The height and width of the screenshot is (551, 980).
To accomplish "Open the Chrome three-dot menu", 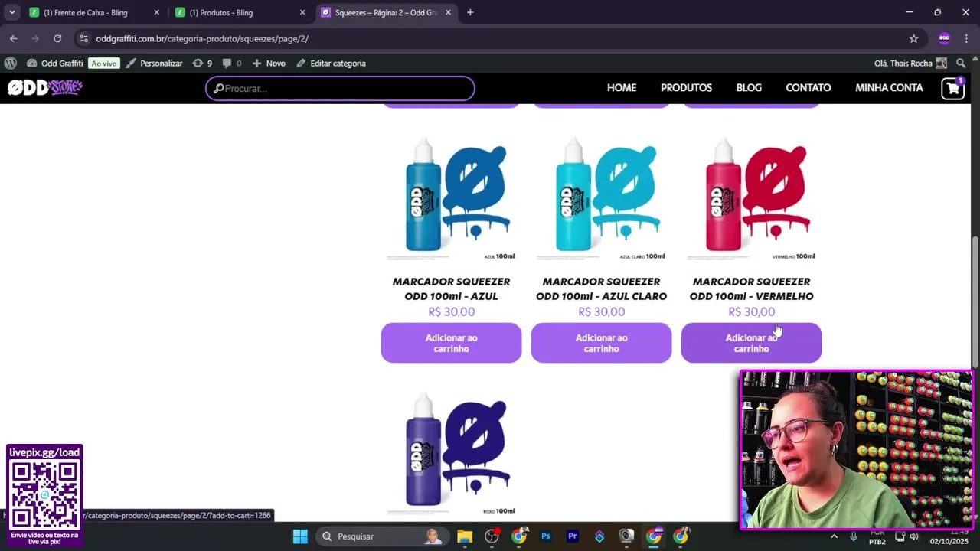I will tap(966, 38).
